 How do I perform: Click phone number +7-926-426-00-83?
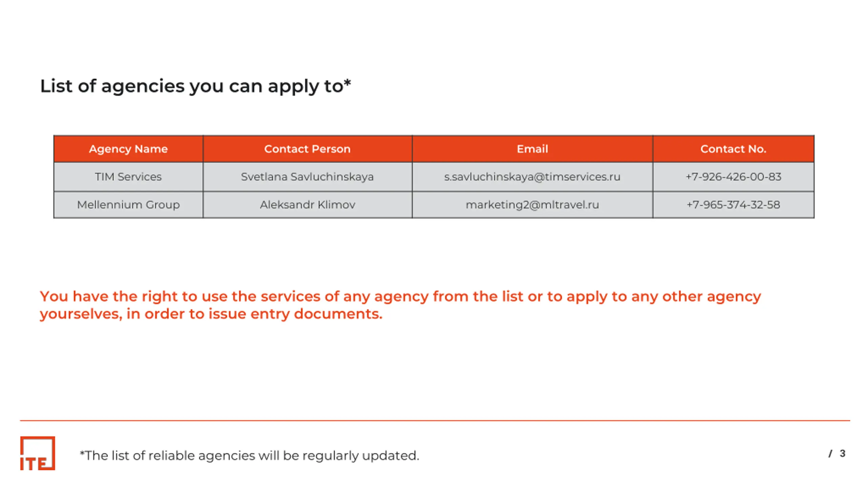[x=733, y=177]
